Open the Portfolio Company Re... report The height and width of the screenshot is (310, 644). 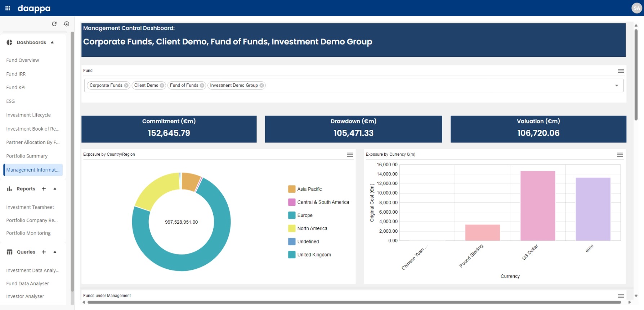click(32, 220)
